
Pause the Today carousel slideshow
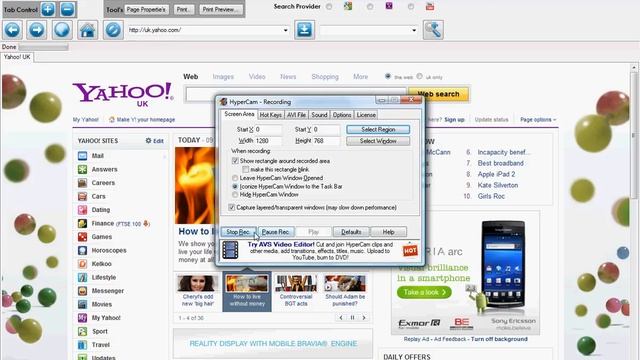click(352, 318)
